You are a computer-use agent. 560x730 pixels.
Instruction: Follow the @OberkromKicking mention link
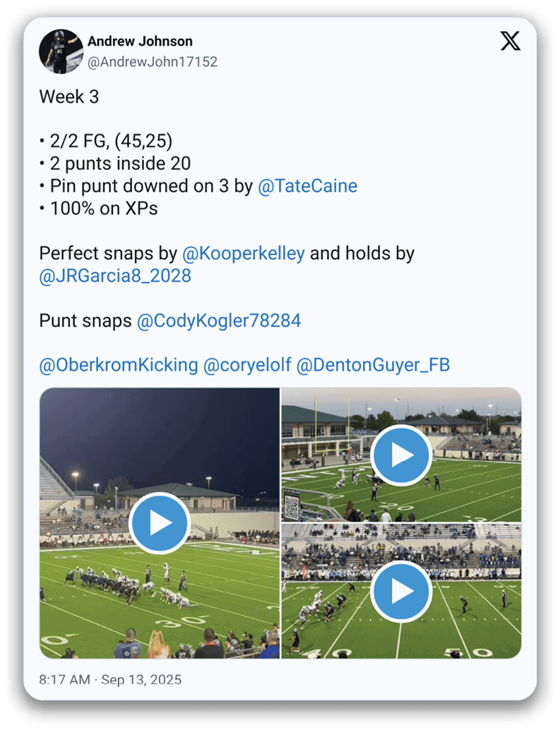119,365
